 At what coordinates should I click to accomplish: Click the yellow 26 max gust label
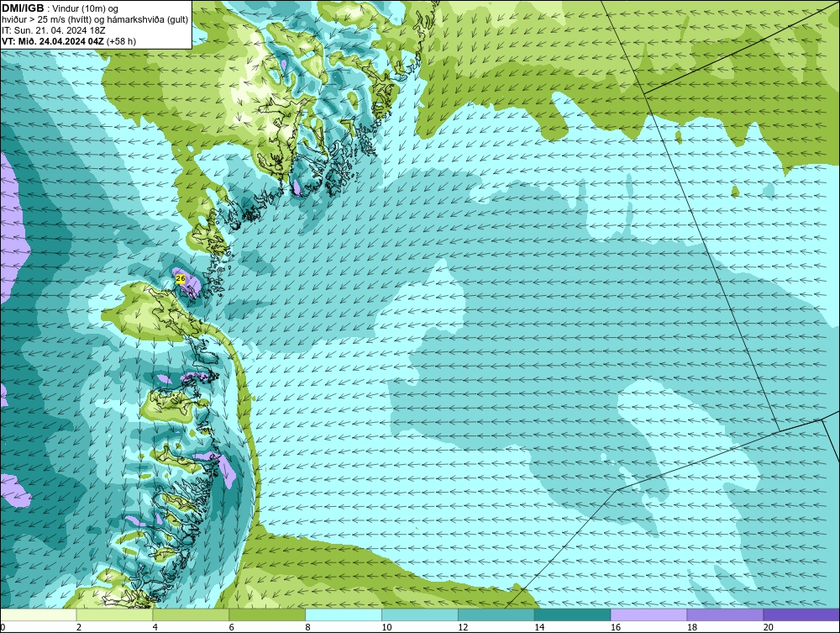(181, 279)
